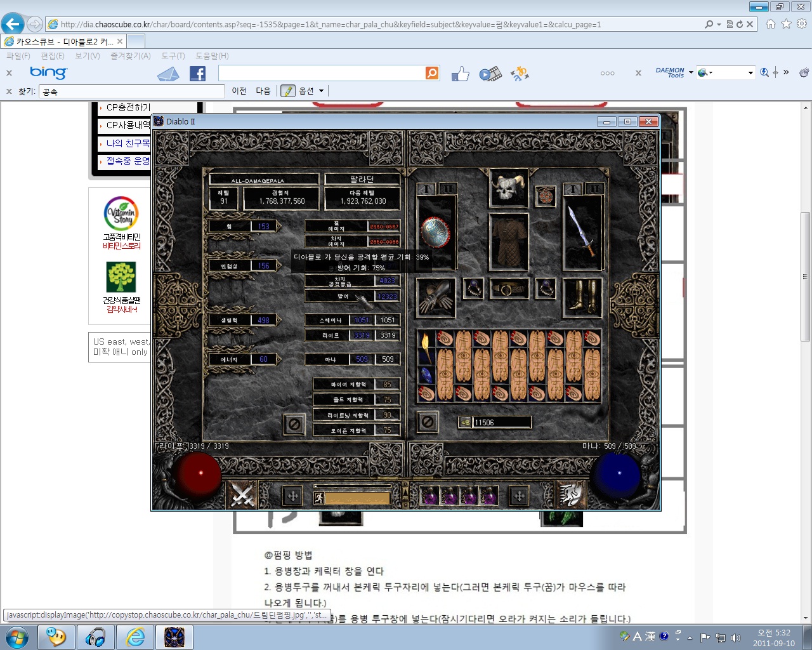Click the highlight pencil toggle in the find bar
The width and height of the screenshot is (812, 650).
(x=288, y=91)
